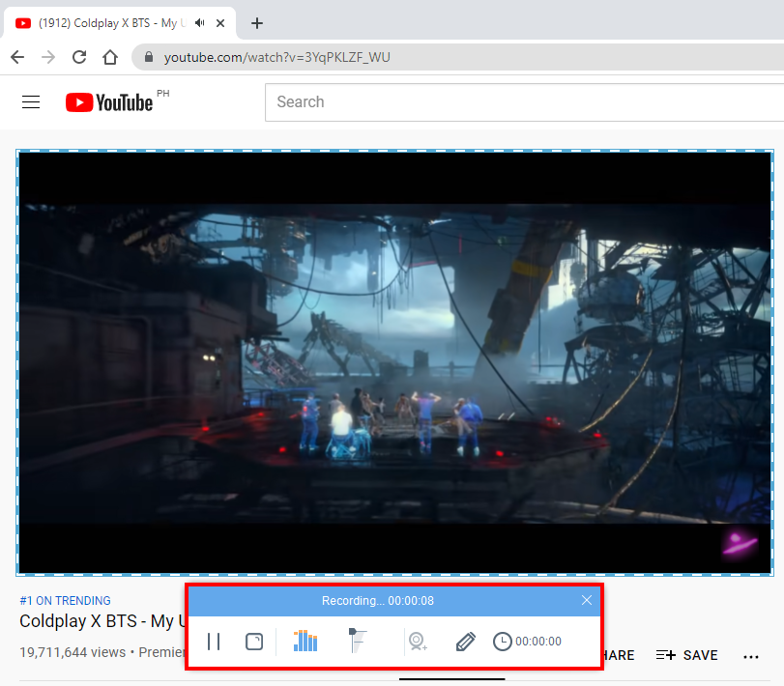
Task: Open the YouTube guide hamburger menu
Action: (x=31, y=101)
